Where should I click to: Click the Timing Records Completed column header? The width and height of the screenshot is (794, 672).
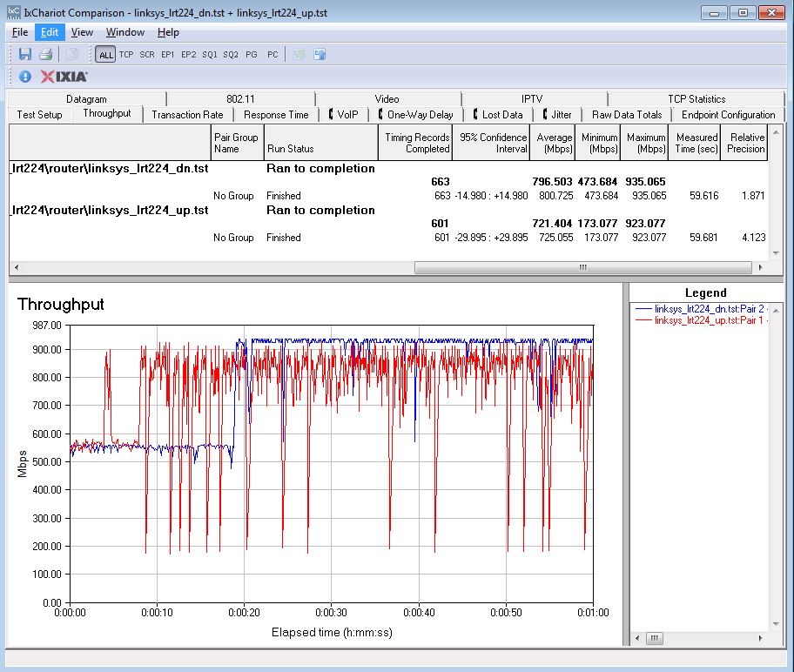tap(415, 143)
